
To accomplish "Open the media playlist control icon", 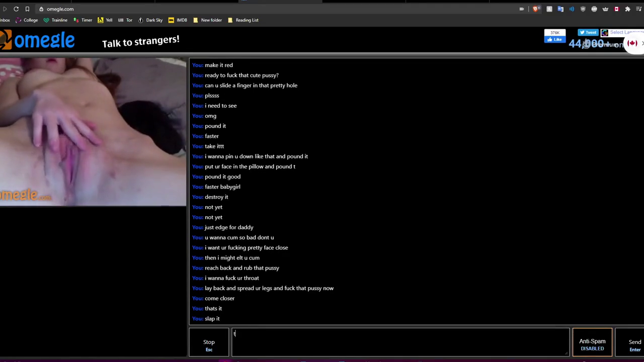I will [639, 9].
